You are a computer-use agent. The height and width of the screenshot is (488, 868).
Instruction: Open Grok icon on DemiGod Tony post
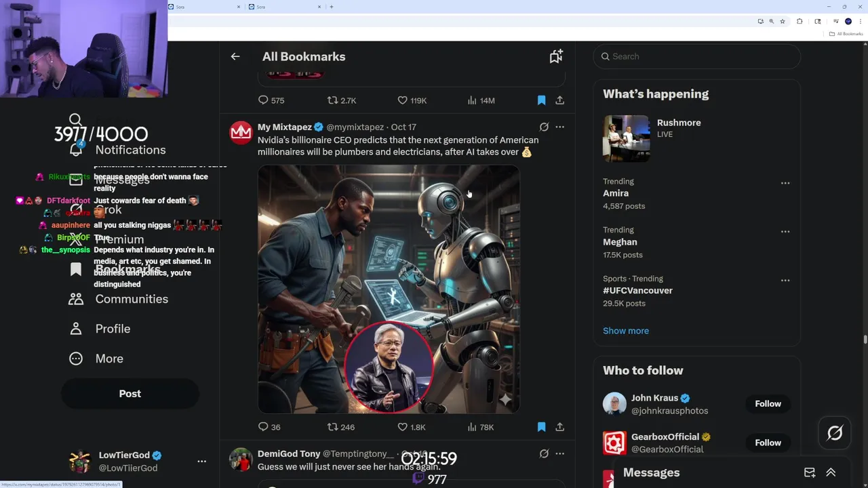coord(544,453)
